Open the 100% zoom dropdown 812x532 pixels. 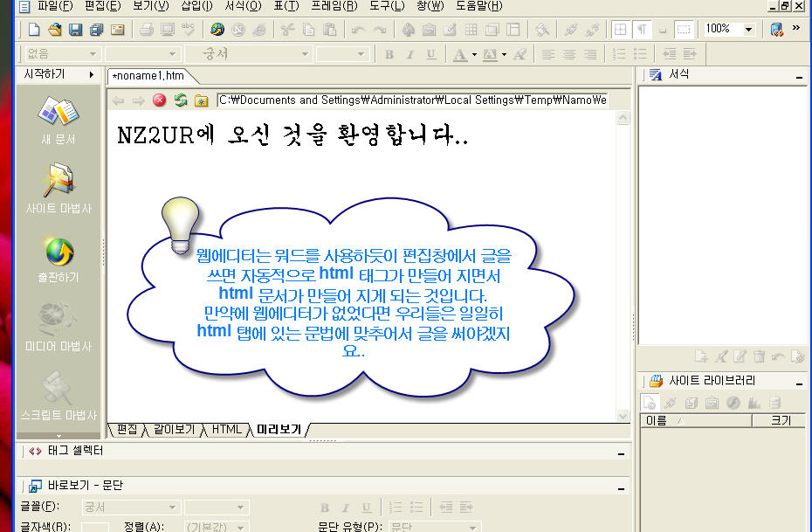tap(749, 29)
